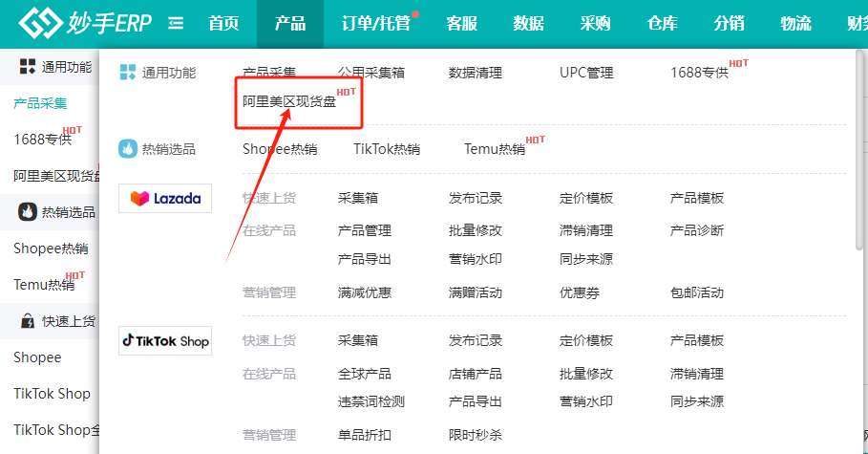Open TikTok热销 link

click(387, 149)
